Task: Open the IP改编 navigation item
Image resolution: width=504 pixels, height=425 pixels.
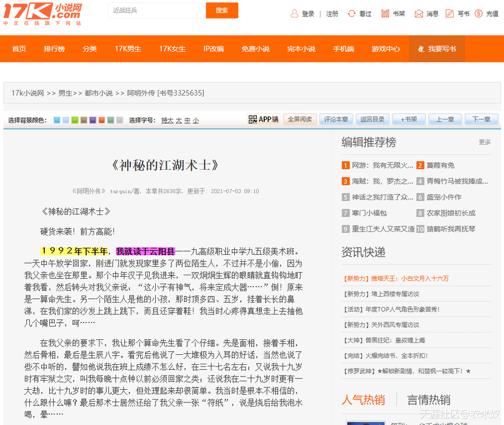Action: (213, 49)
